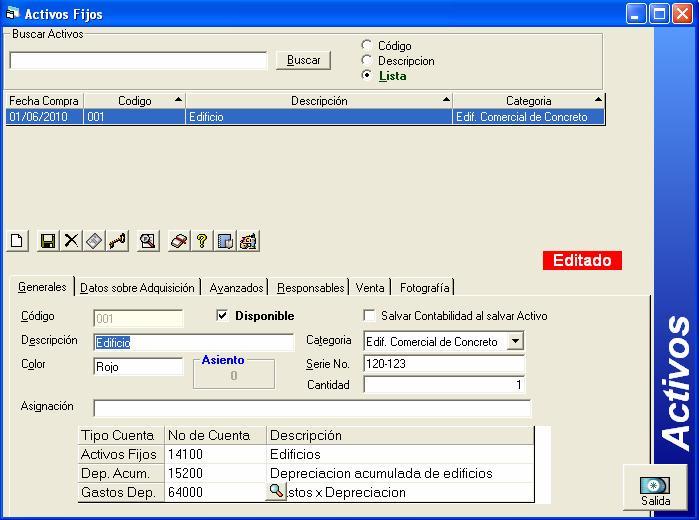Click the last toolbar icon with figures

(x=248, y=241)
